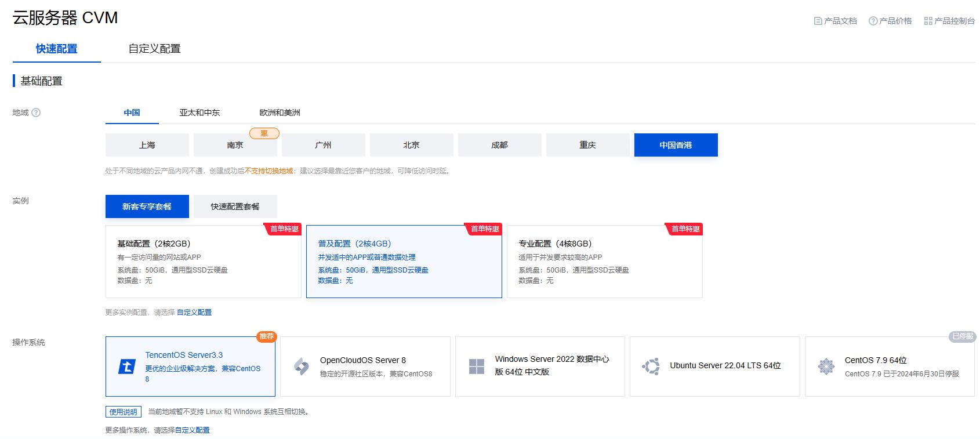Open the 欧洲和美洲 region tab
This screenshot has width=980, height=439.
click(280, 113)
